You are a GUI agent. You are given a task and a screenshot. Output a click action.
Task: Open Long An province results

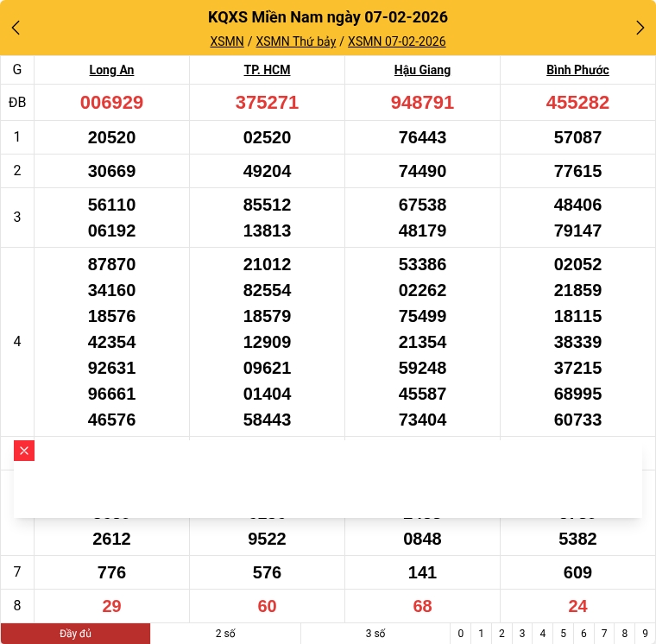111,70
